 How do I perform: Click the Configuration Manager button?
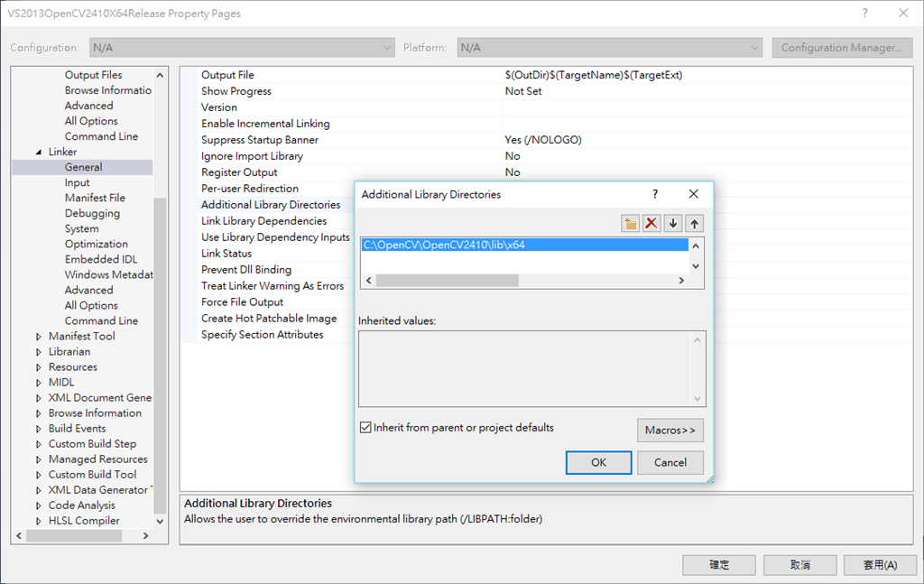(842, 48)
